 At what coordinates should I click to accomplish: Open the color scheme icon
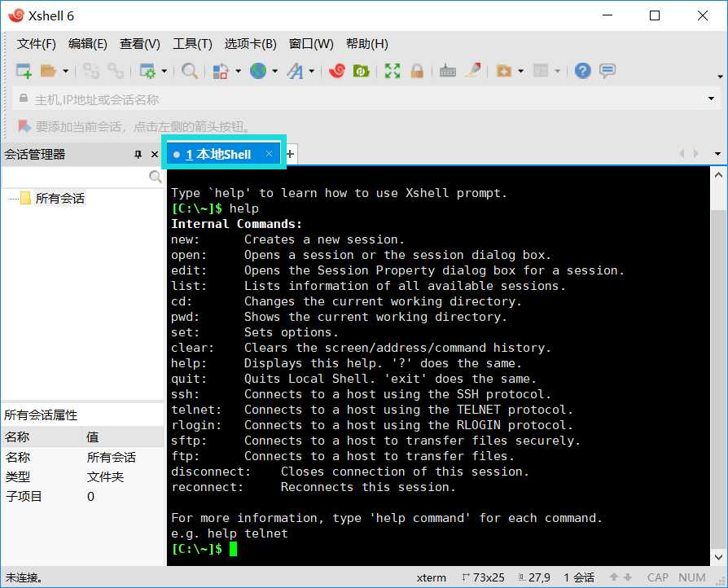point(221,71)
